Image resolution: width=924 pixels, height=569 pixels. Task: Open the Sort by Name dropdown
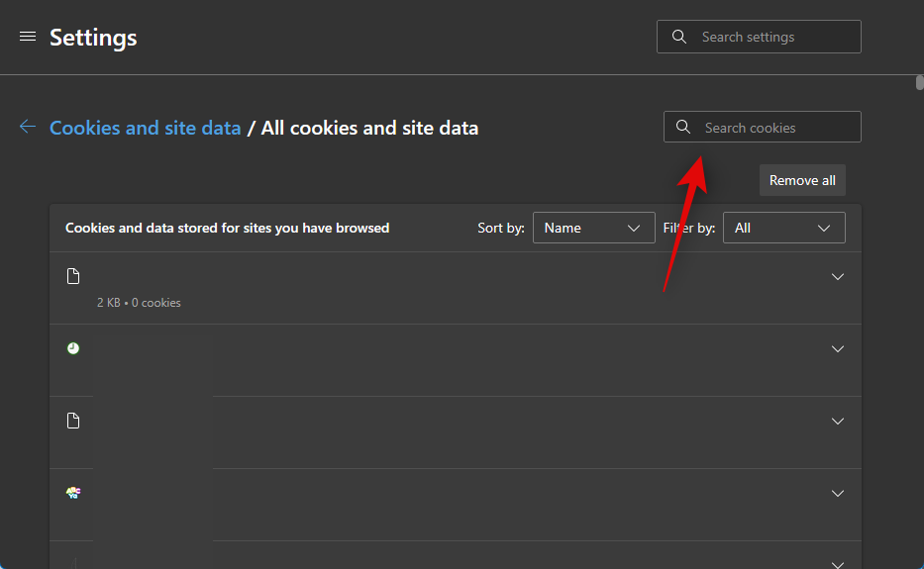[593, 228]
